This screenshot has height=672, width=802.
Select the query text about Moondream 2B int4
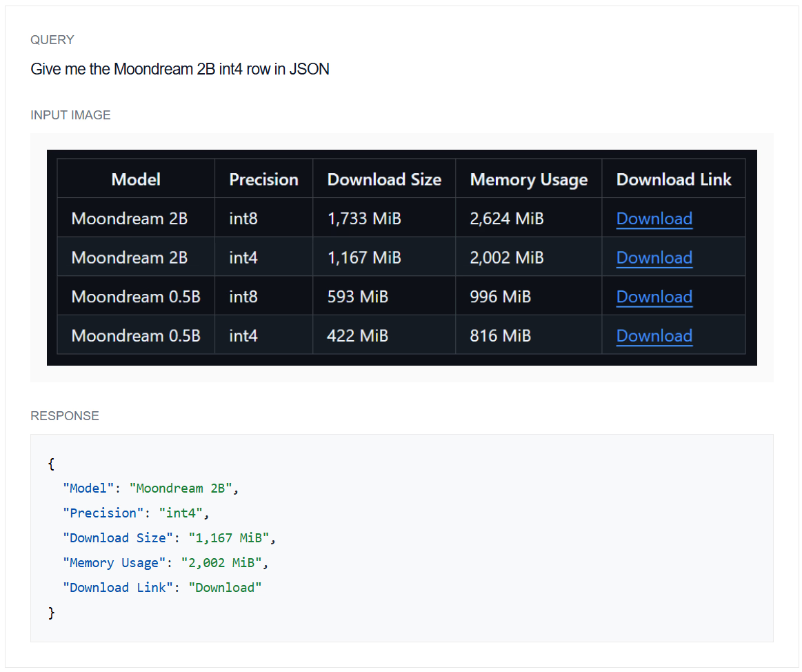pyautogui.click(x=179, y=69)
